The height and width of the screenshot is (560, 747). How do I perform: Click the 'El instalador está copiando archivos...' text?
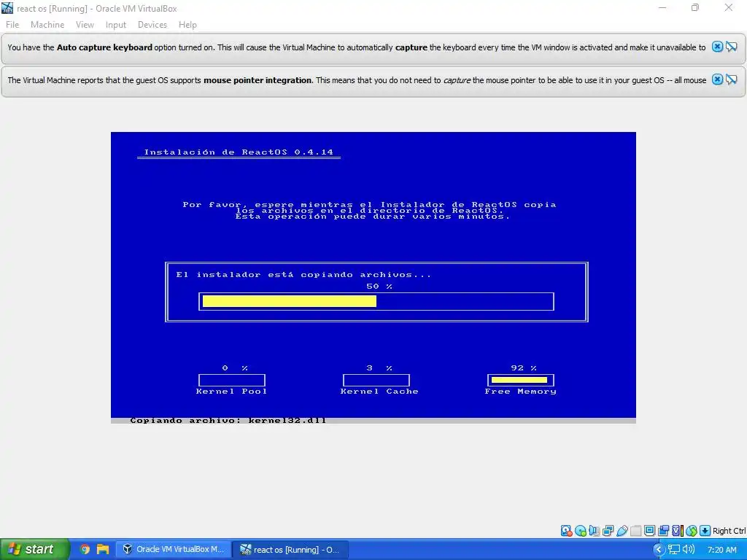[303, 275]
